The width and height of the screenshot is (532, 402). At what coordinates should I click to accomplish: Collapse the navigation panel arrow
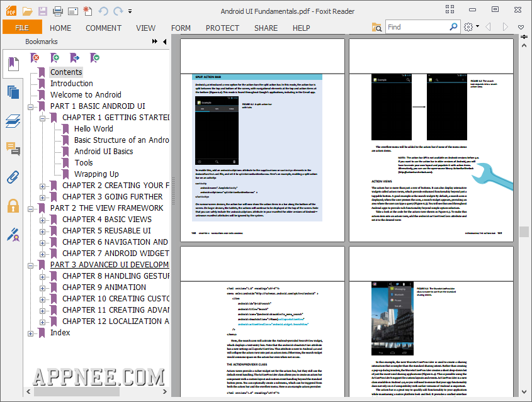point(165,42)
